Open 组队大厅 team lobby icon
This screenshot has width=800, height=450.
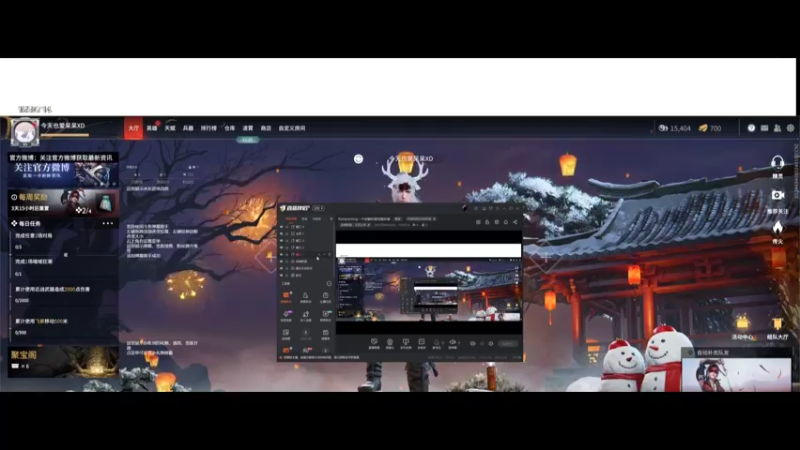click(777, 323)
